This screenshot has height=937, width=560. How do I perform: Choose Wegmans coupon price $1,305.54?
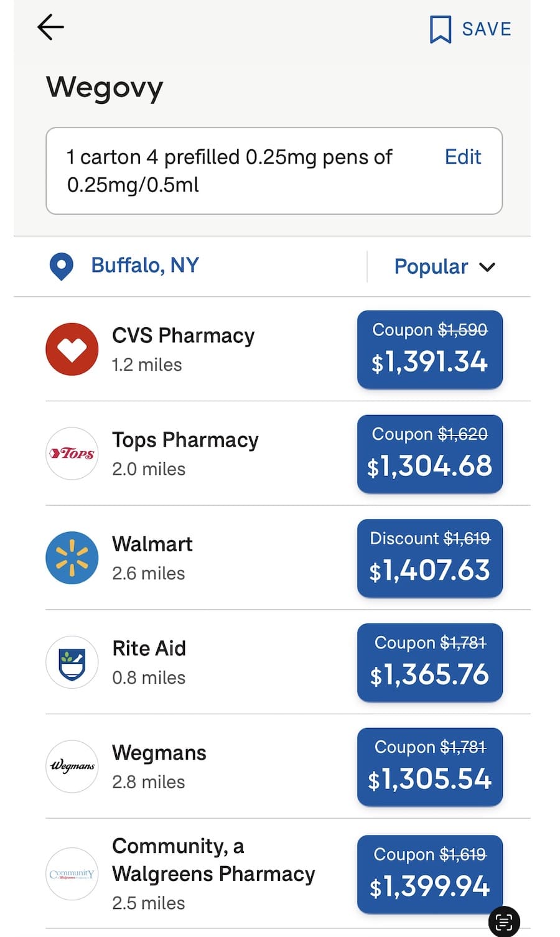[x=429, y=767]
